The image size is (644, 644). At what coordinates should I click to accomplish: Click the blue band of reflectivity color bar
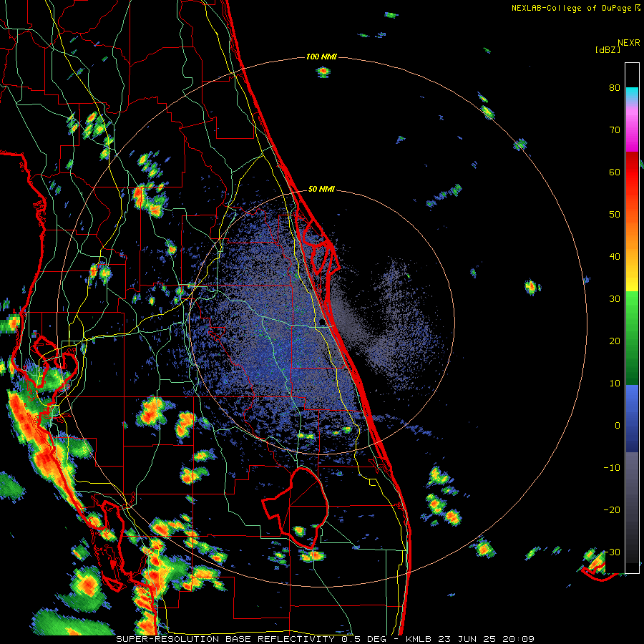tap(632, 419)
